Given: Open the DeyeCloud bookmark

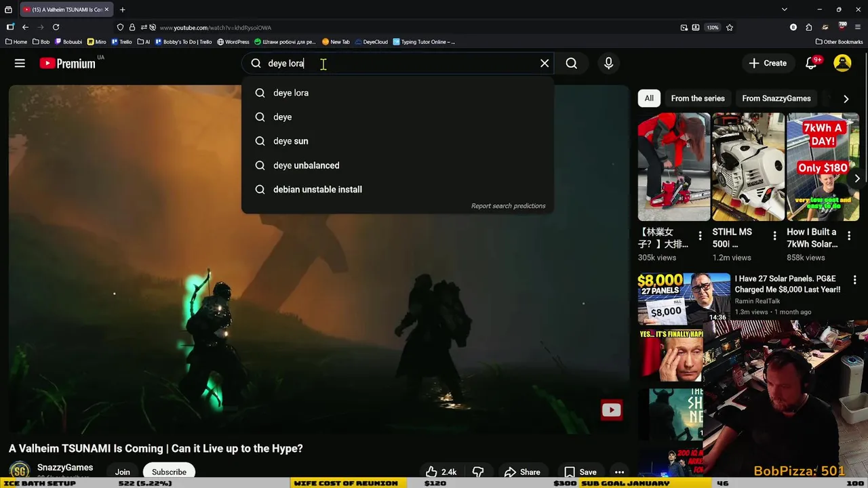Looking at the screenshot, I should [x=371, y=42].
